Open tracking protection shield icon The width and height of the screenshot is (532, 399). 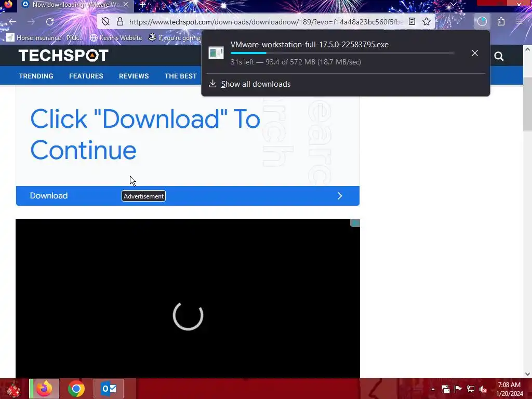point(105,22)
